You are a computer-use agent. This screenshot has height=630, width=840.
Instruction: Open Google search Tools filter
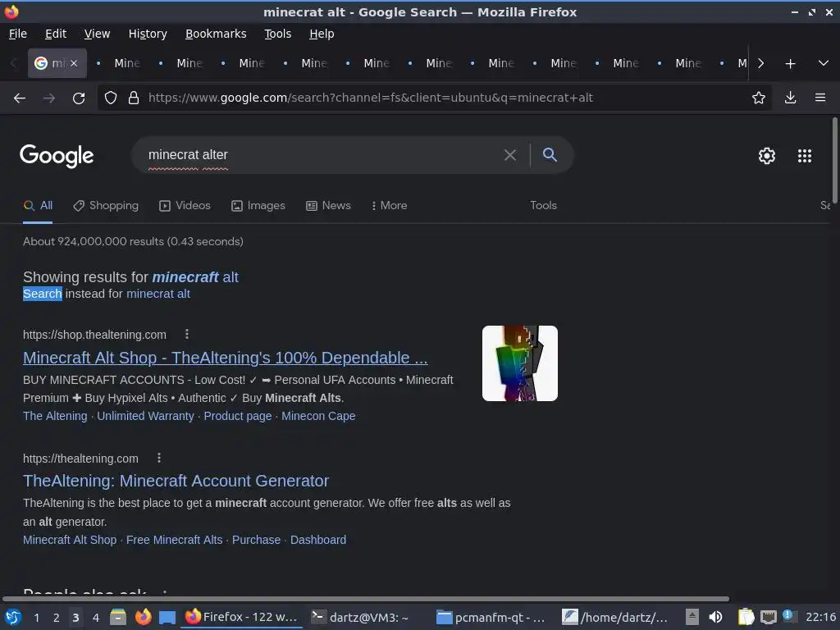pyautogui.click(x=543, y=206)
